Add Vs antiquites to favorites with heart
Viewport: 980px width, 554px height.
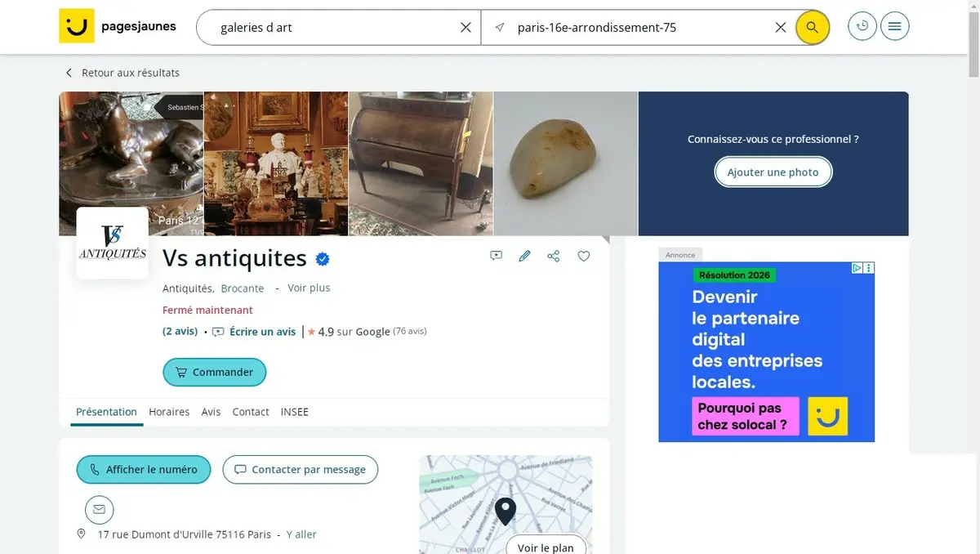click(584, 256)
